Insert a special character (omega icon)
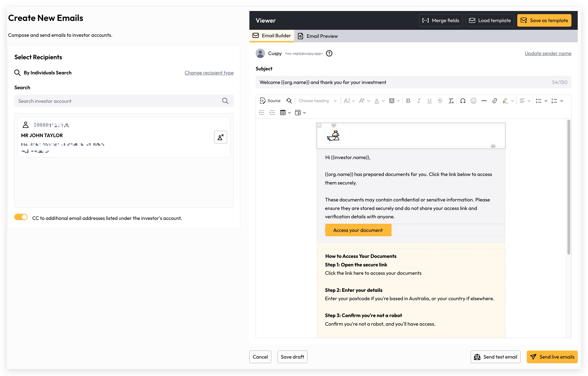This screenshot has width=588, height=376. click(463, 101)
